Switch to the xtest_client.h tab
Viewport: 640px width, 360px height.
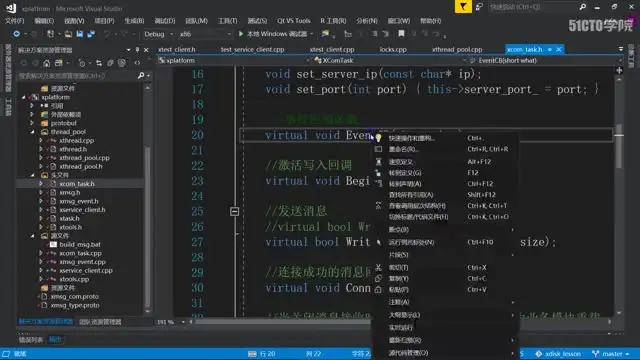tap(177, 49)
